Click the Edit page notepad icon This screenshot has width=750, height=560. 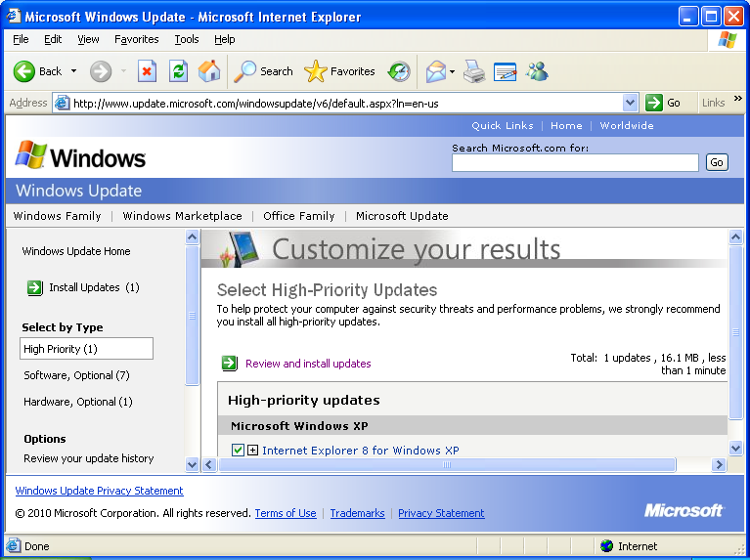tap(506, 71)
